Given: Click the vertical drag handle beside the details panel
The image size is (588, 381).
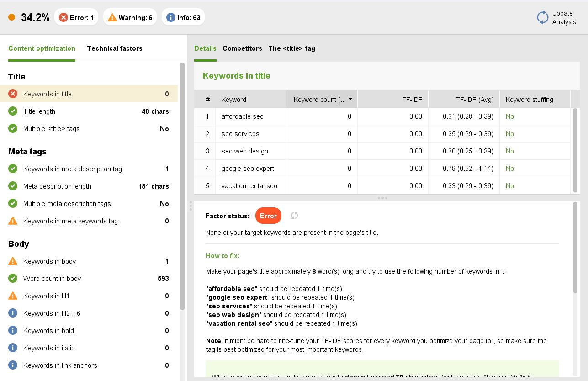Looking at the screenshot, I should pyautogui.click(x=190, y=206).
